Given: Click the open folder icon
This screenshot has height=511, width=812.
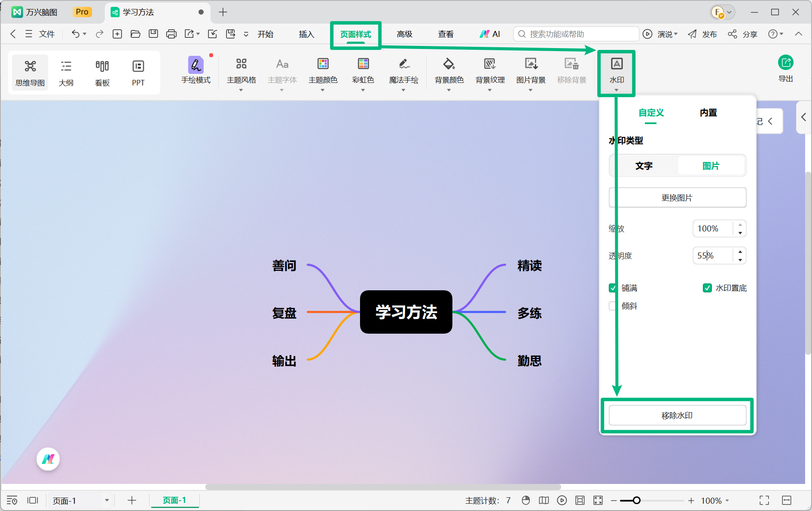Looking at the screenshot, I should pos(135,34).
